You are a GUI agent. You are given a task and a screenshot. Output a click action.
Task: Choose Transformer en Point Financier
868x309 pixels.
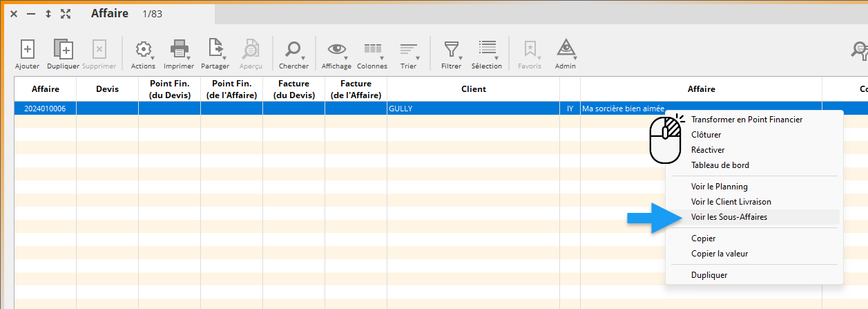(746, 120)
